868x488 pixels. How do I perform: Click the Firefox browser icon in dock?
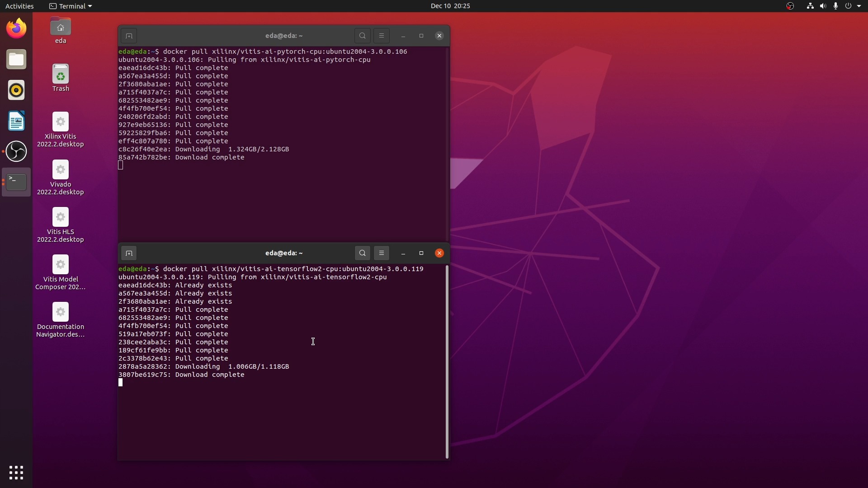(x=16, y=28)
